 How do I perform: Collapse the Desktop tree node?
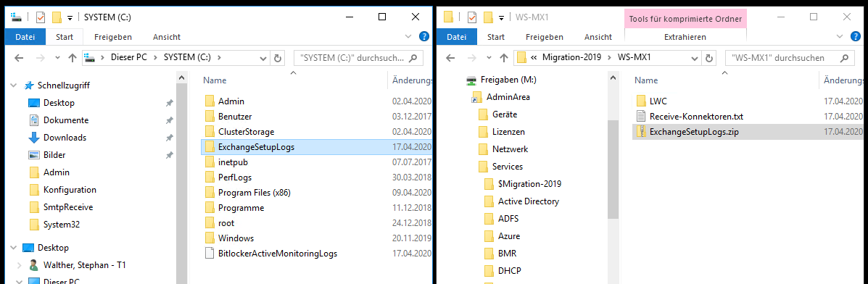15,248
